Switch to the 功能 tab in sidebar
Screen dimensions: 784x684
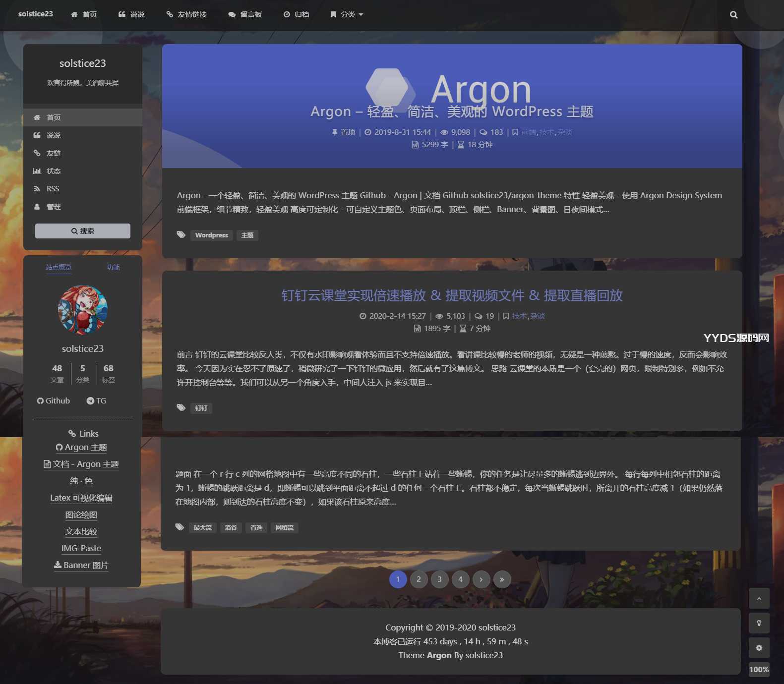(113, 267)
